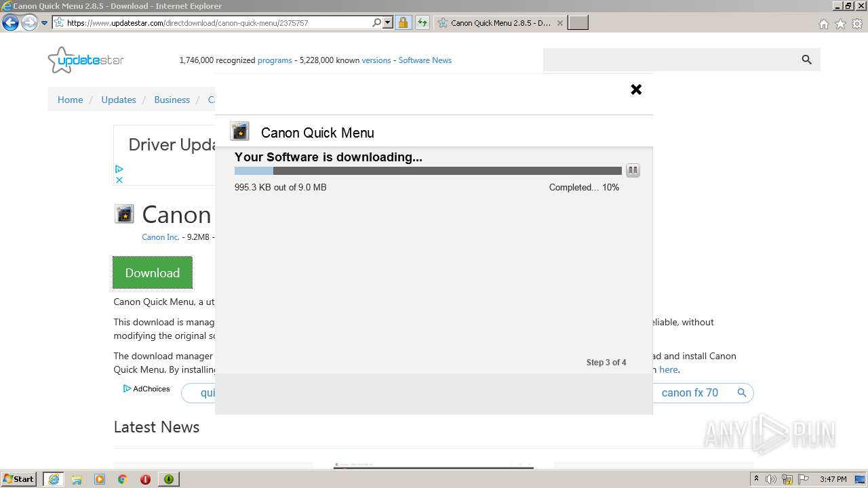Click the site search magnifier icon
The image size is (868, 488).
click(806, 60)
